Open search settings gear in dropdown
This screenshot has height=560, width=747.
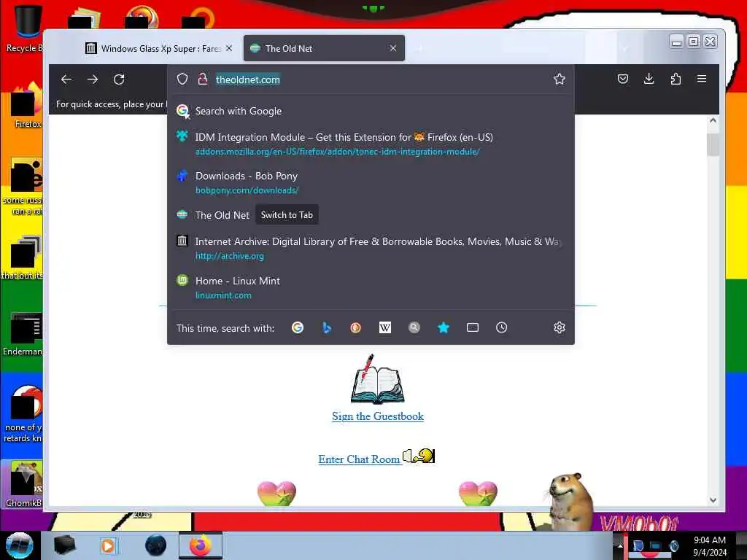point(560,327)
